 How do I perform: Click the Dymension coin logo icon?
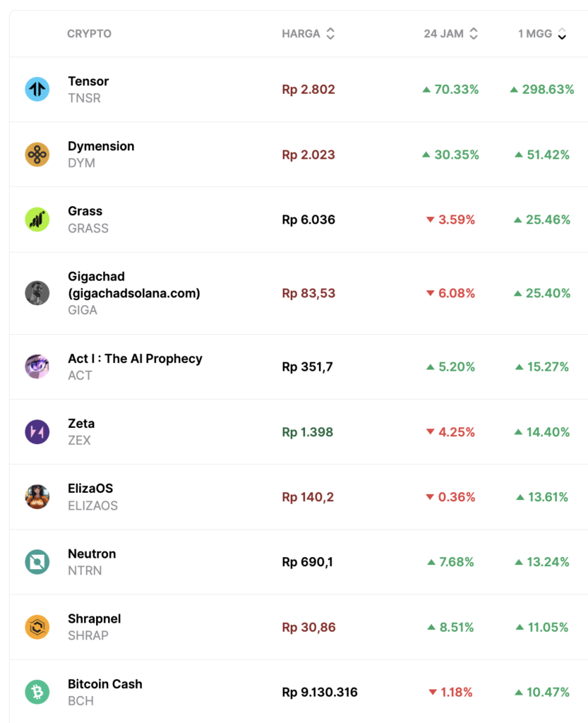(37, 155)
